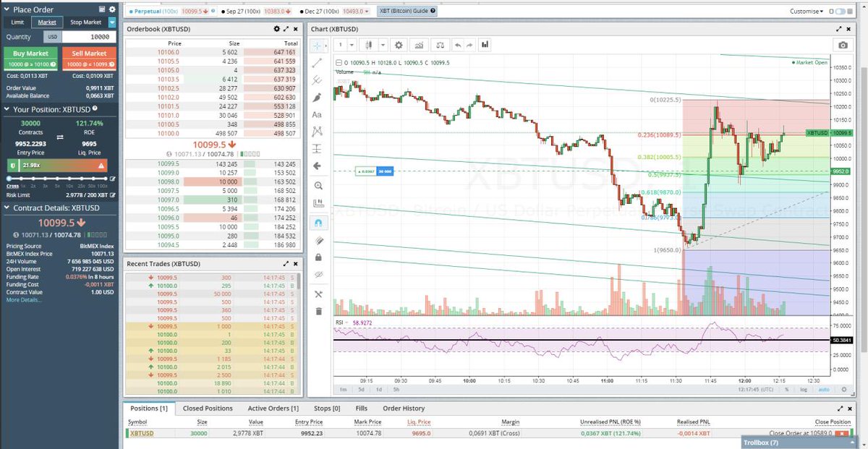Collapse the Place Order section chevron

pos(7,9)
